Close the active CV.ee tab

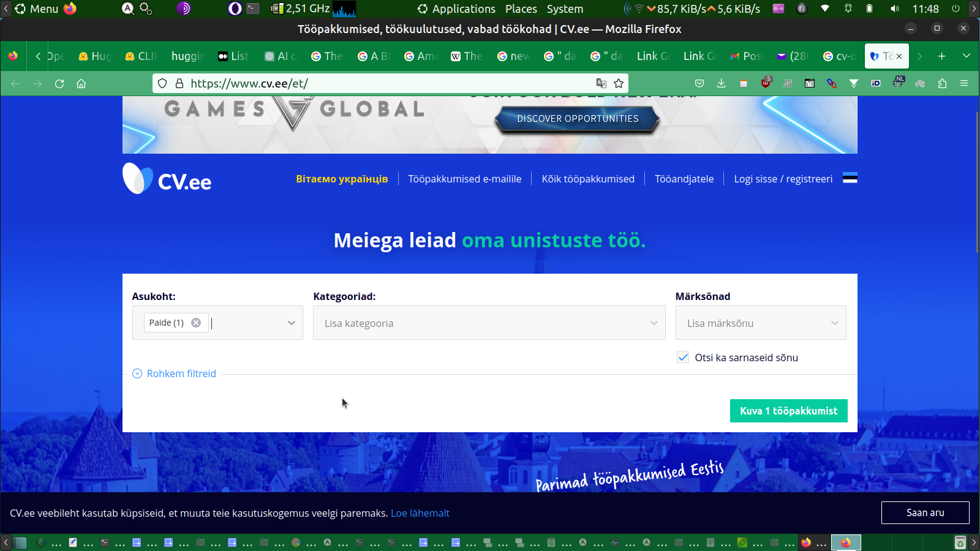(x=899, y=56)
